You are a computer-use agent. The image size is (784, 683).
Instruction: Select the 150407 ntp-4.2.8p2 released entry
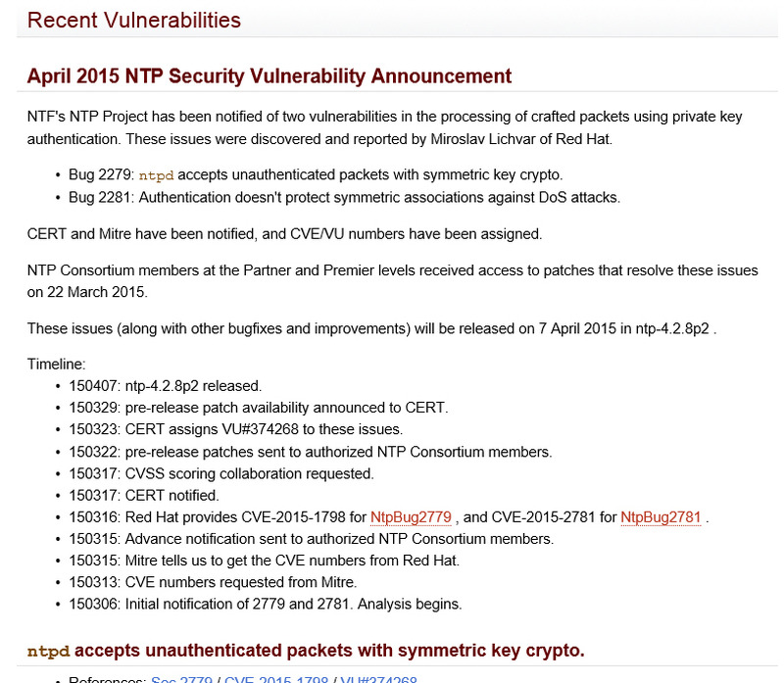click(165, 386)
